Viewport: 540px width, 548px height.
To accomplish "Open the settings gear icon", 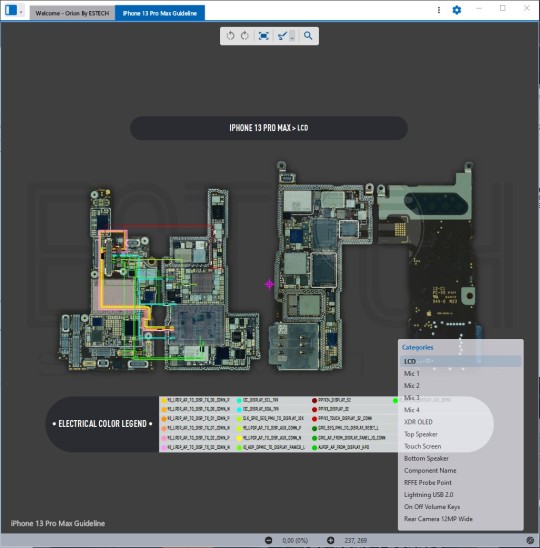I will [x=456, y=10].
